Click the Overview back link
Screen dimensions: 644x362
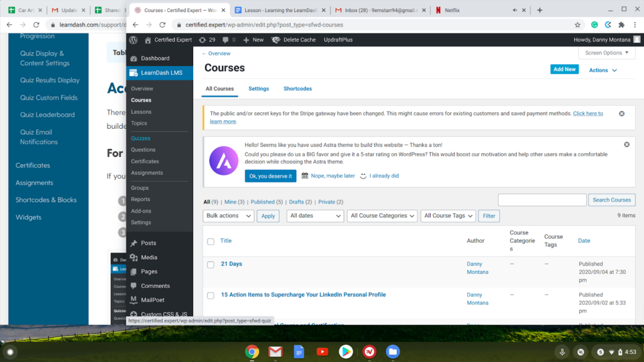pos(216,53)
